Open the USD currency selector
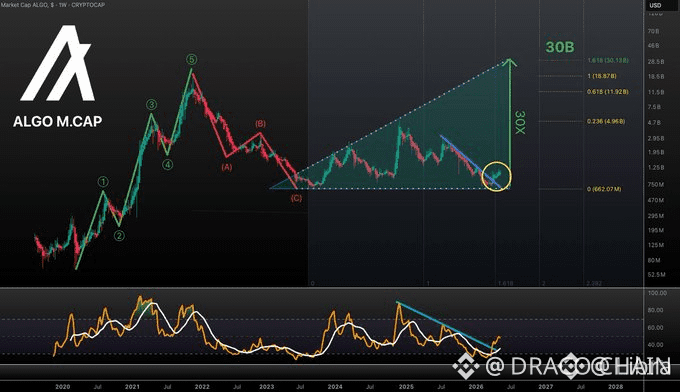This screenshot has height=392, width=680. 655,5
